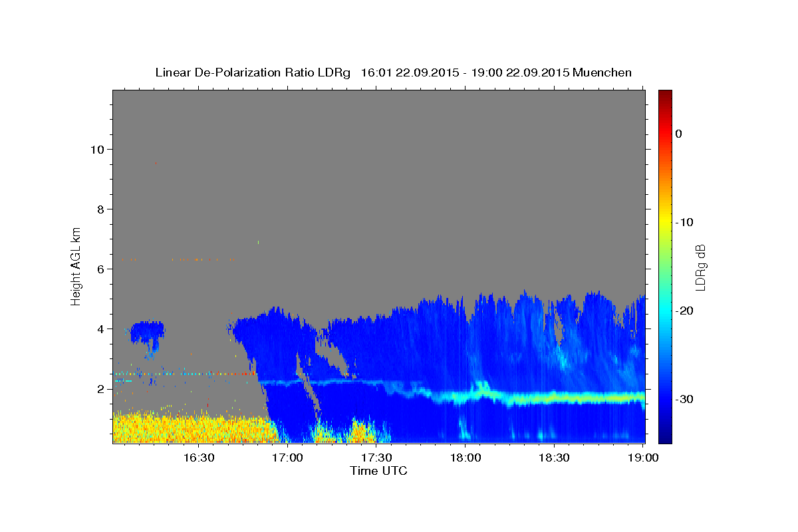Click the height tick label 6
Screen dimensions: 798x532
pyautogui.click(x=101, y=269)
